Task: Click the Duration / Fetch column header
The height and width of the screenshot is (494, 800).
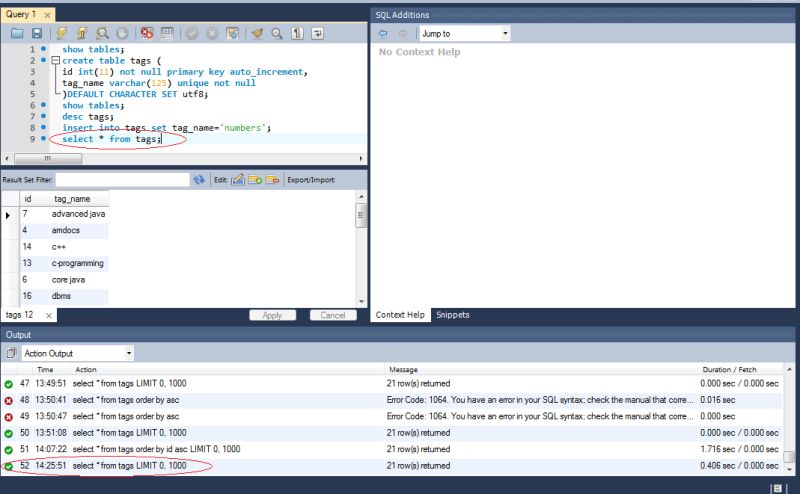Action: tap(729, 369)
